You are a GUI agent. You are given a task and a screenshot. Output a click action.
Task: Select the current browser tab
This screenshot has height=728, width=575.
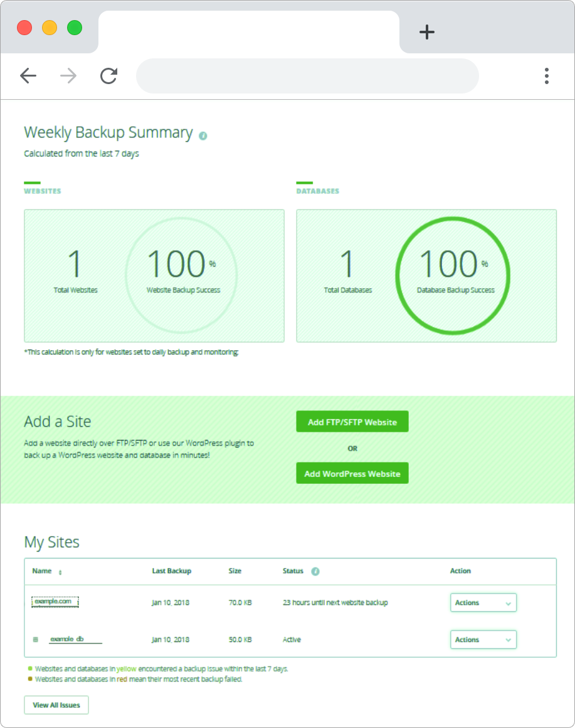(248, 32)
